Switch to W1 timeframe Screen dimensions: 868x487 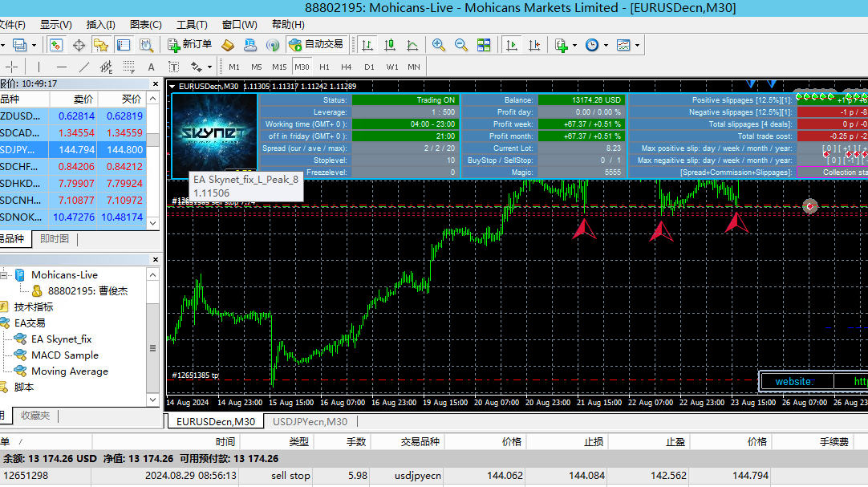[x=392, y=67]
